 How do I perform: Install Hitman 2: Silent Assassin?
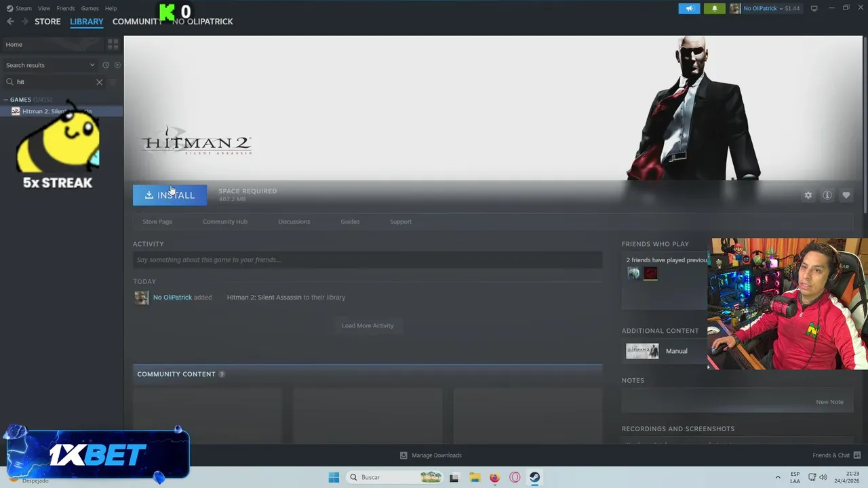tap(170, 195)
